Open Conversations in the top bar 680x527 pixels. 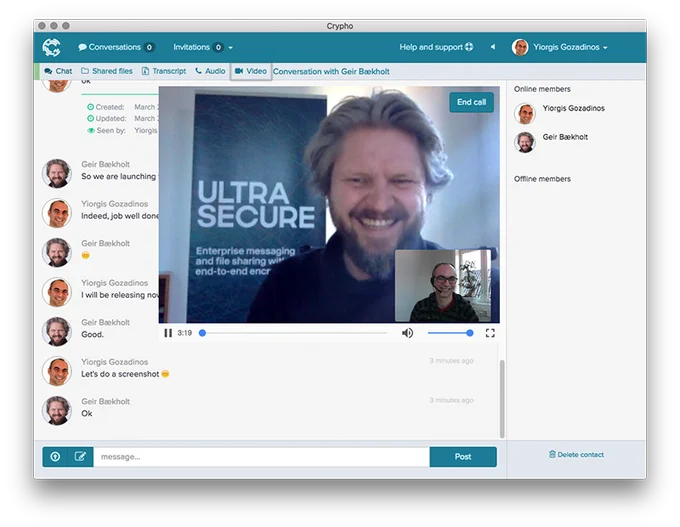(x=115, y=47)
